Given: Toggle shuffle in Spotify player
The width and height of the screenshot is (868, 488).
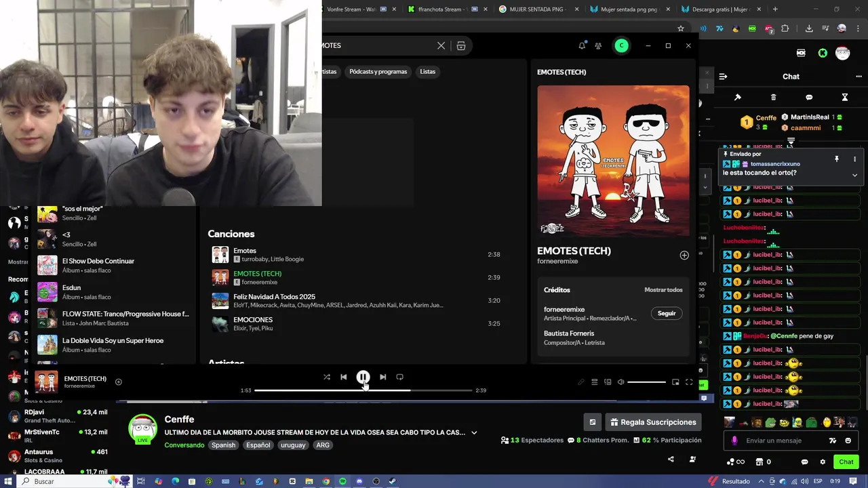Looking at the screenshot, I should (x=327, y=377).
